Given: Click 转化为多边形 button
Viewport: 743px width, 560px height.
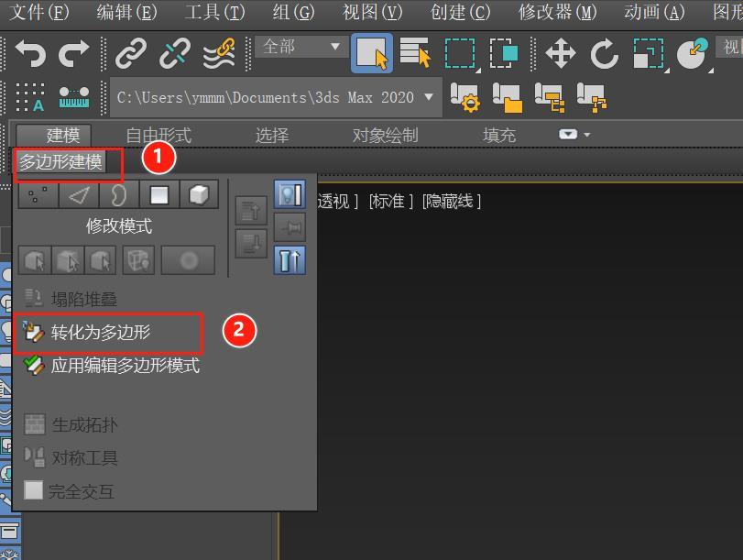Looking at the screenshot, I should pyautogui.click(x=100, y=332).
